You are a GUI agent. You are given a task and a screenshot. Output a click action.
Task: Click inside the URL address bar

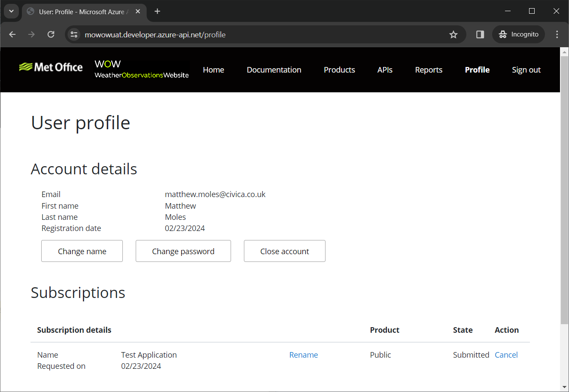tap(258, 35)
